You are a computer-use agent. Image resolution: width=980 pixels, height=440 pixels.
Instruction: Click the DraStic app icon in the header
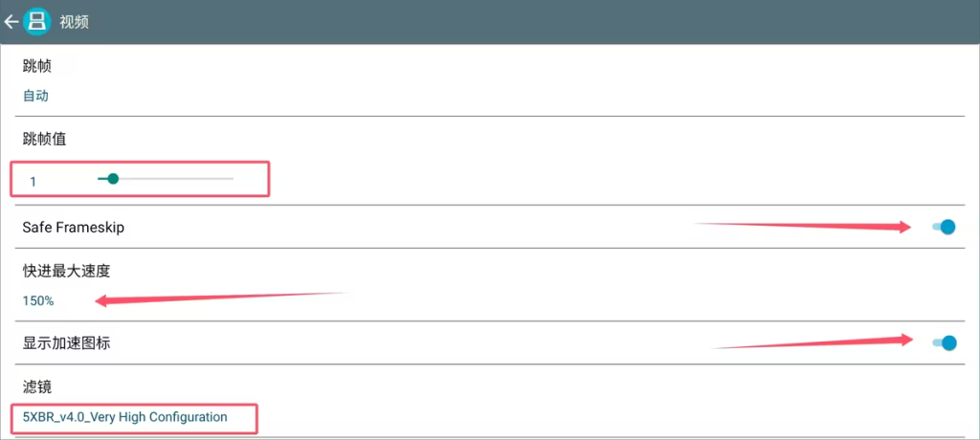tap(37, 21)
